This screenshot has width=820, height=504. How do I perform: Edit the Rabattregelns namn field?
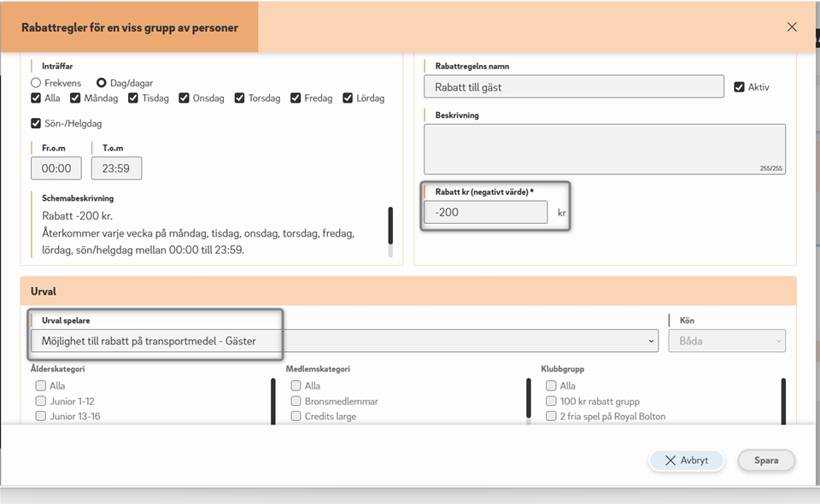573,86
